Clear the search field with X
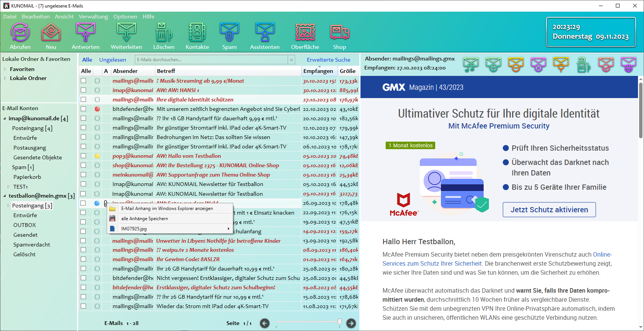This screenshot has width=644, height=331. [x=291, y=60]
